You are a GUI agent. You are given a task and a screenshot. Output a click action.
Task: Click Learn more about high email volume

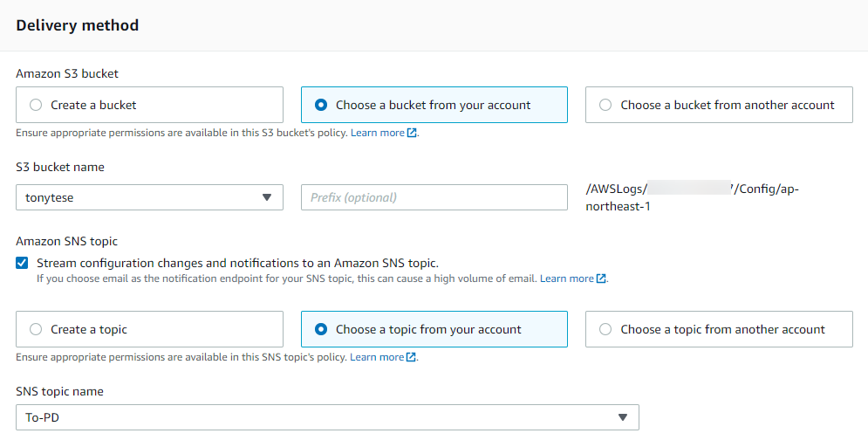coord(567,279)
